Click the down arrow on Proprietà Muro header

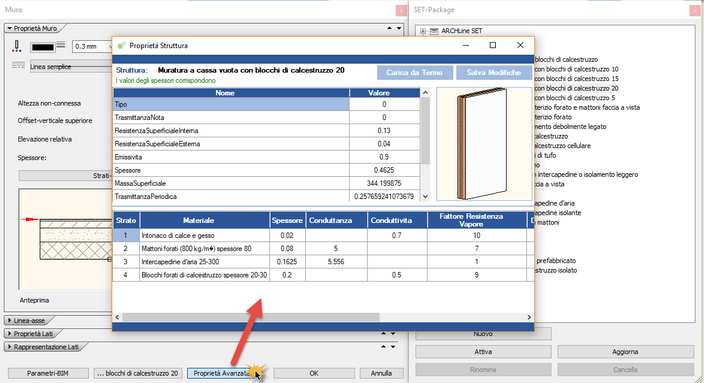[x=399, y=28]
